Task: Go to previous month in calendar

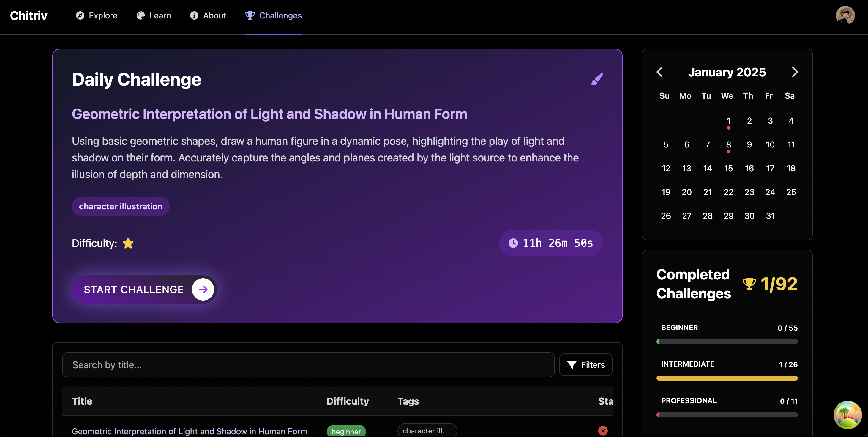Action: (660, 72)
